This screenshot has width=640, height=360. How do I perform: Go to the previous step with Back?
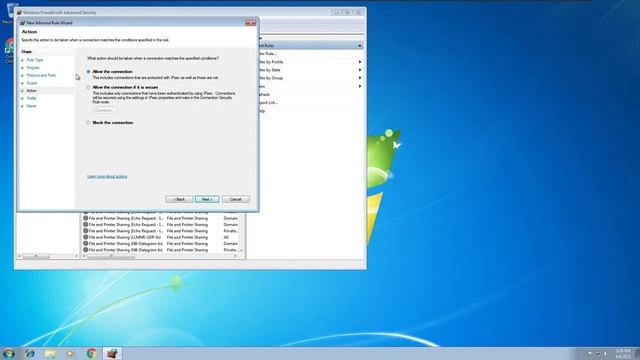coord(179,199)
